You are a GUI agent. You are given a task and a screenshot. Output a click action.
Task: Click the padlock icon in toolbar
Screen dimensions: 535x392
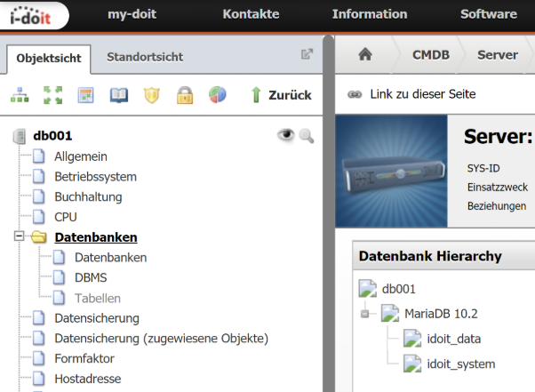click(184, 94)
